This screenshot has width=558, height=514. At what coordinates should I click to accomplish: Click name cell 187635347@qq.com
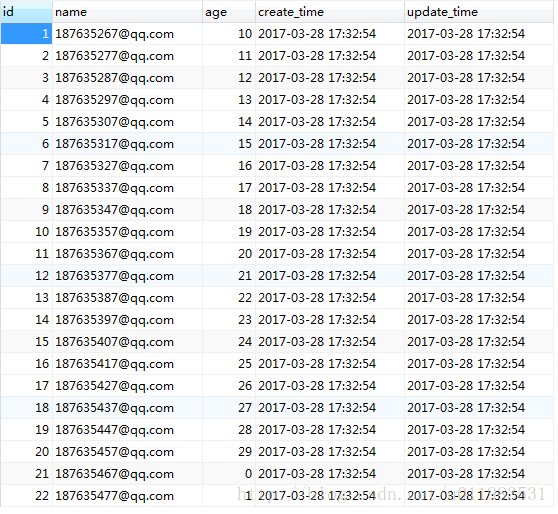point(127,210)
